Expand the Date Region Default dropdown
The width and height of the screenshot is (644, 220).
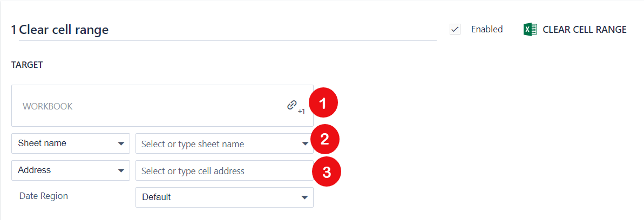tap(224, 197)
